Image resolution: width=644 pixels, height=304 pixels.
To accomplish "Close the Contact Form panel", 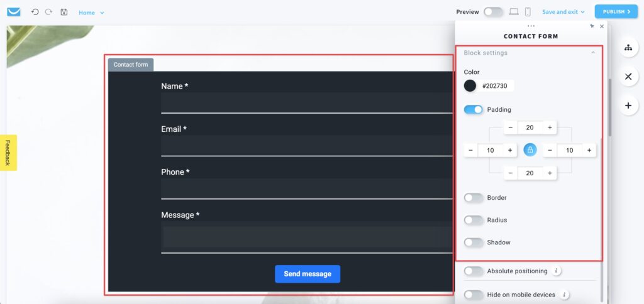I will 602,26.
